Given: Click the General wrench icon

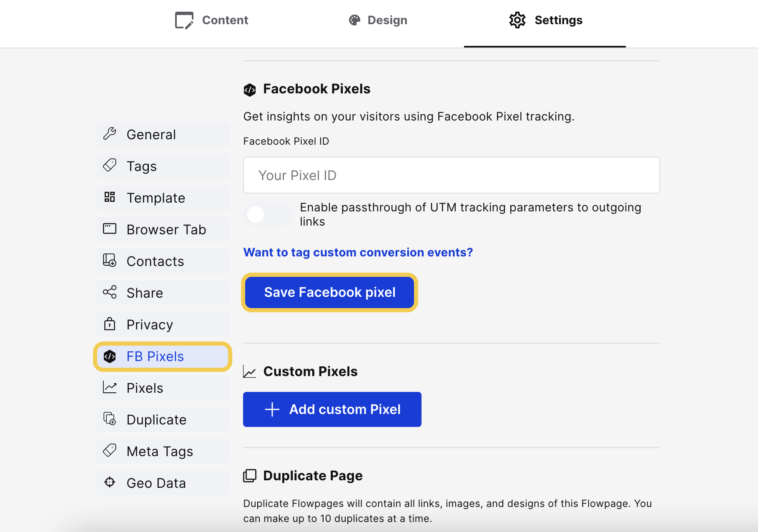Looking at the screenshot, I should click(110, 133).
